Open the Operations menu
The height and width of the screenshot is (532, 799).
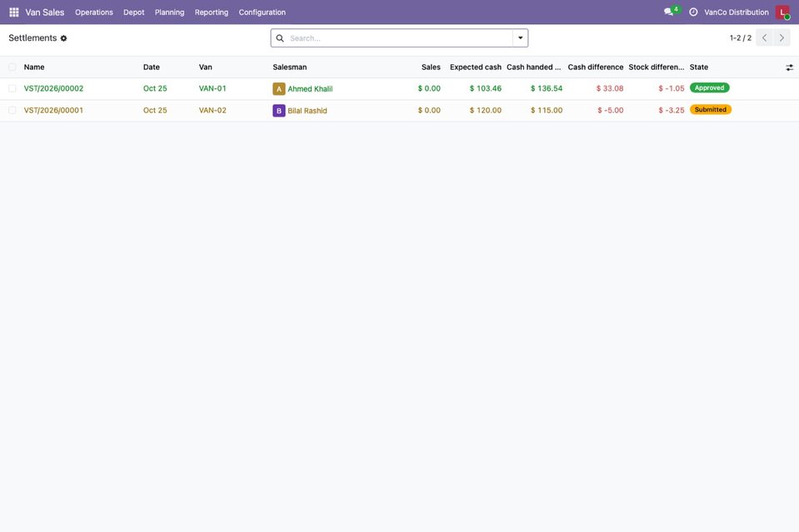[94, 12]
